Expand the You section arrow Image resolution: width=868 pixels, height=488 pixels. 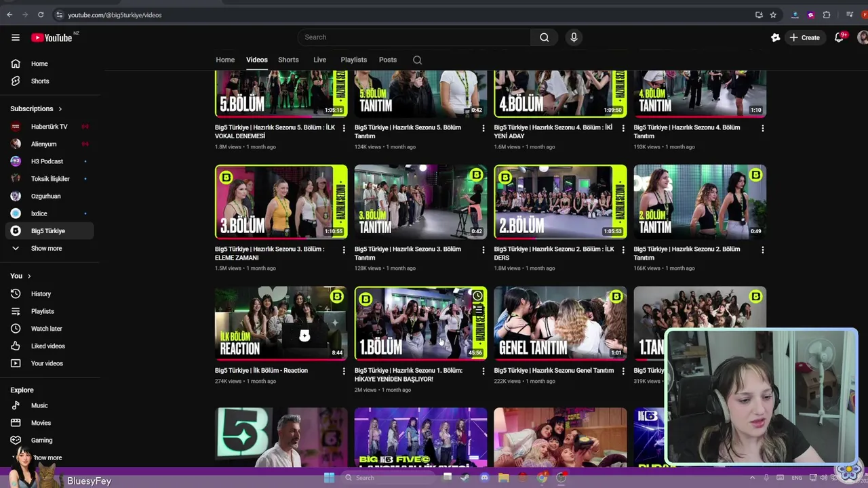click(x=29, y=276)
